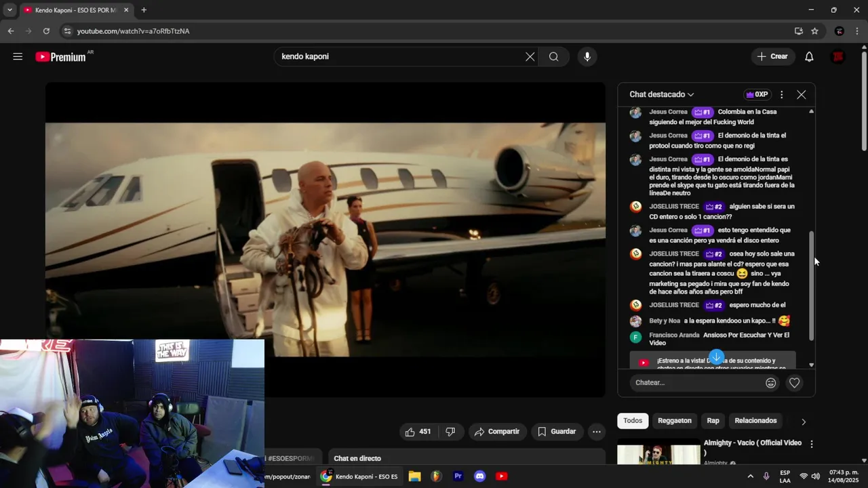This screenshot has width=868, height=488.
Task: Click Francisco Aranda chat username
Action: (674, 335)
